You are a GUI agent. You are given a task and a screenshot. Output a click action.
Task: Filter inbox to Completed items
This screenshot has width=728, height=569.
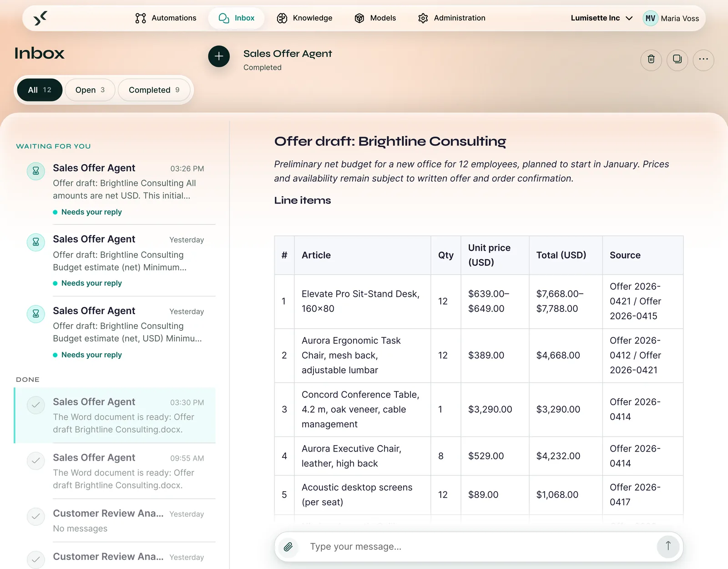click(x=154, y=90)
